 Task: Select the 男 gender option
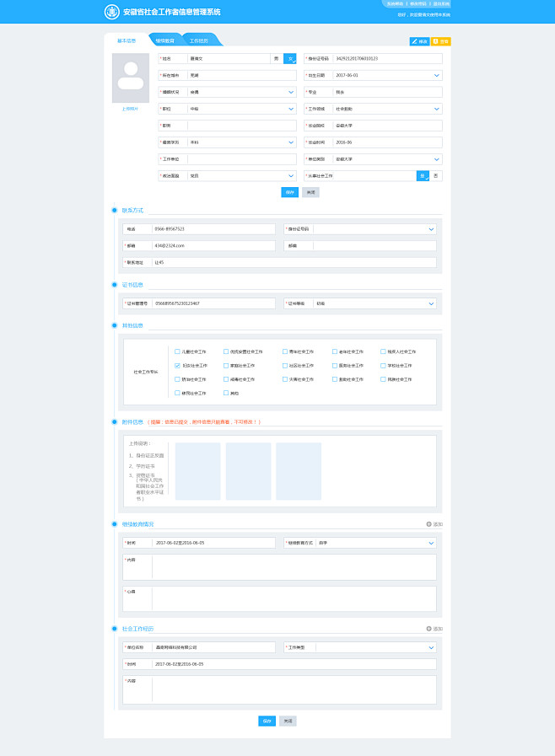point(277,59)
